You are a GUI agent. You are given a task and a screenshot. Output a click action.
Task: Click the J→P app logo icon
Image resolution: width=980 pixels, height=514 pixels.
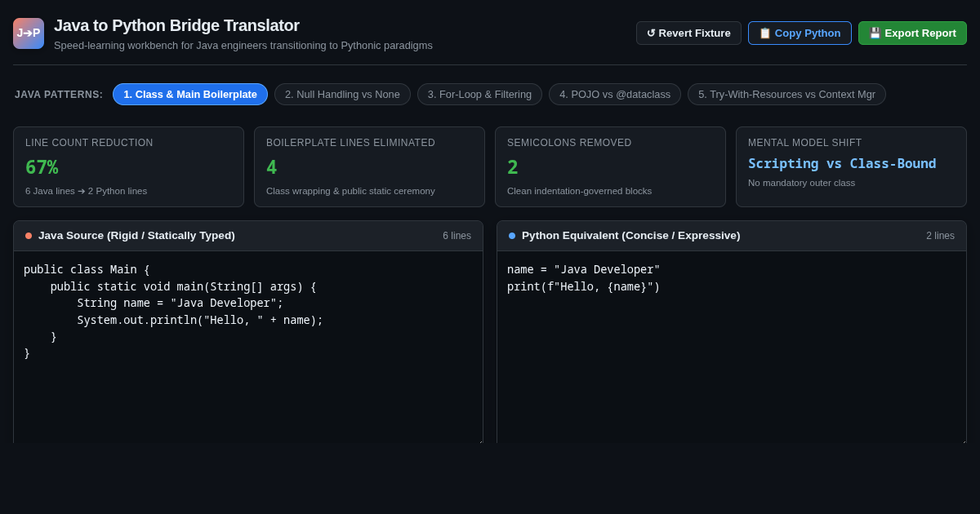[29, 33]
